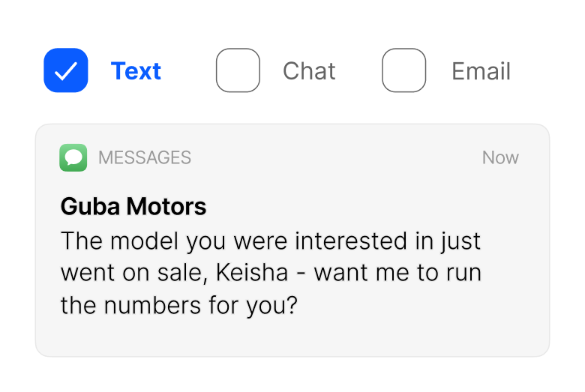
Task: Click the speech bubble in the Messages icon
Action: click(73, 157)
